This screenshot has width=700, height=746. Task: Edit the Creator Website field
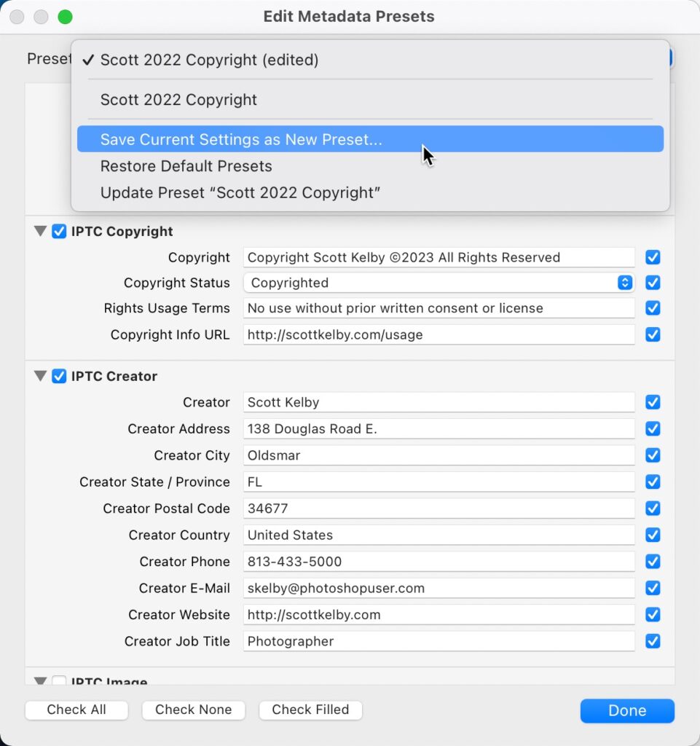pyautogui.click(x=439, y=615)
